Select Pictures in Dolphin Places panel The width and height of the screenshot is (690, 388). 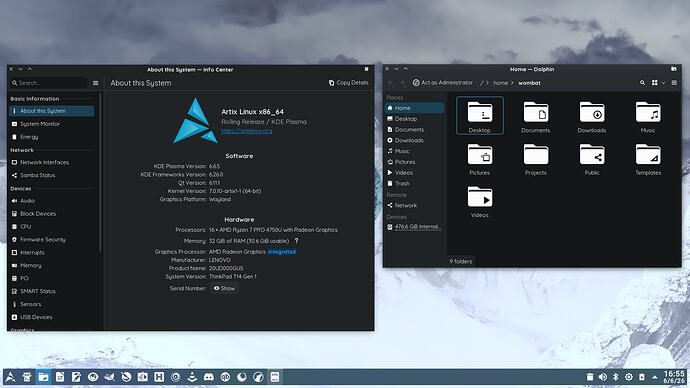(x=415, y=162)
